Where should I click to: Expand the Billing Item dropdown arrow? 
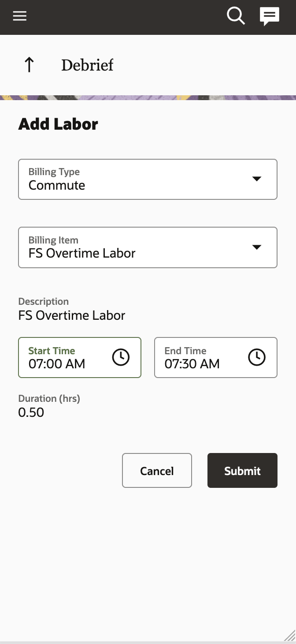[257, 247]
